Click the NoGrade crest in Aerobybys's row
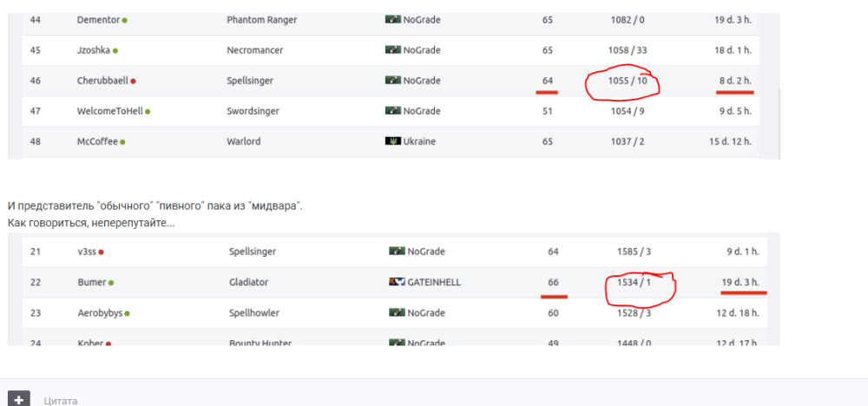 [x=397, y=312]
